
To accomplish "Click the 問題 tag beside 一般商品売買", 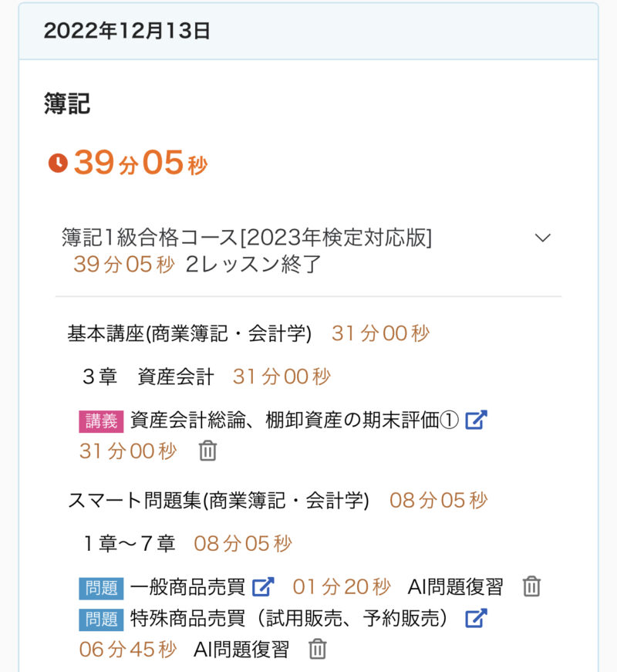I will pos(101,587).
